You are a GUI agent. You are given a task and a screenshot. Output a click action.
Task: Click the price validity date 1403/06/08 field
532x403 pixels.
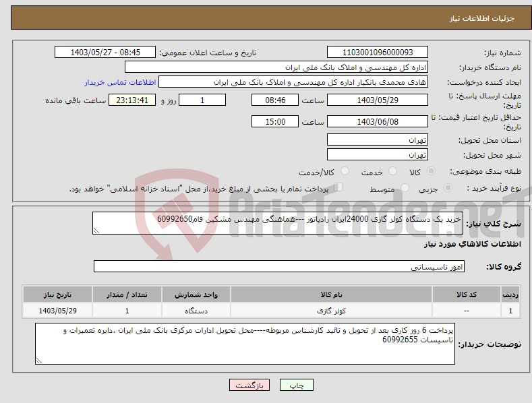pyautogui.click(x=378, y=121)
